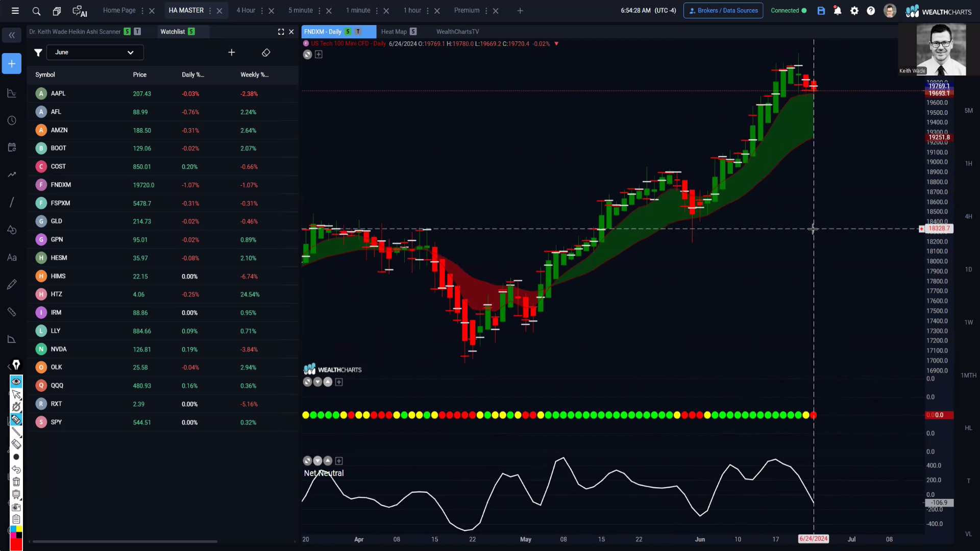Switch to the 1 hour tab
The height and width of the screenshot is (551, 980).
coord(412,10)
